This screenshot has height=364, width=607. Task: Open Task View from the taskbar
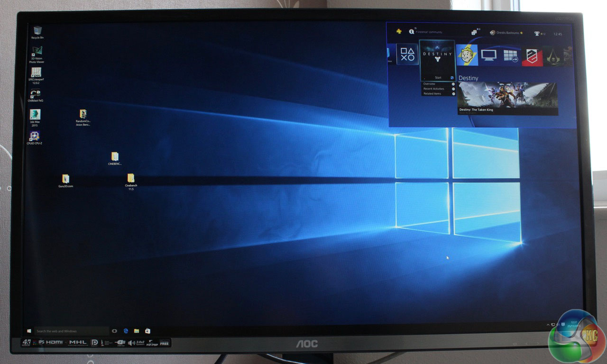pos(114,331)
